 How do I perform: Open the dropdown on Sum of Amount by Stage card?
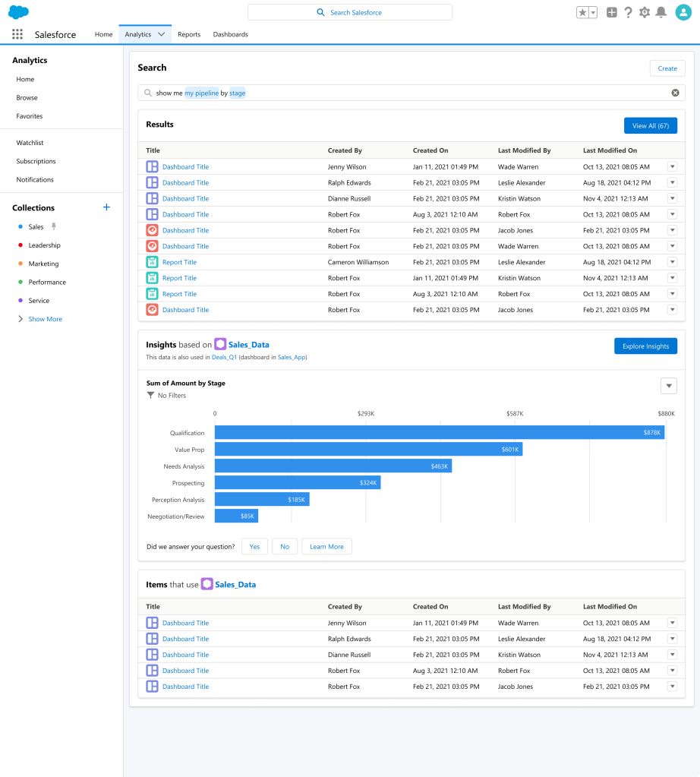669,386
